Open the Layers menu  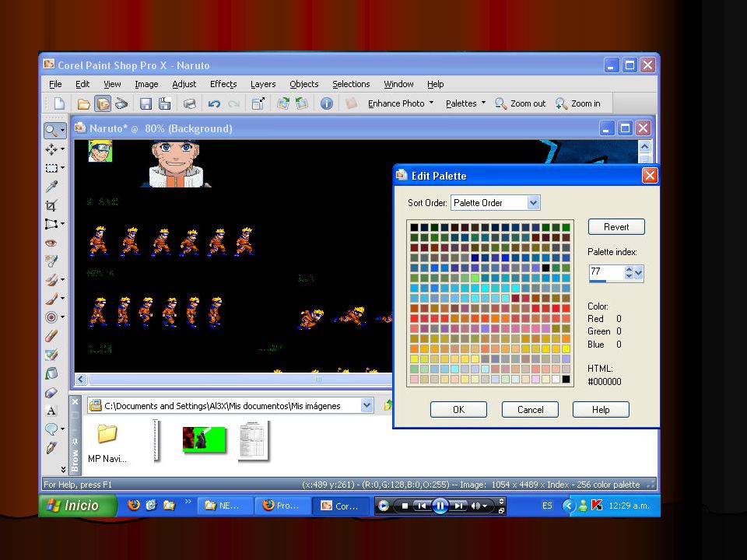263,84
